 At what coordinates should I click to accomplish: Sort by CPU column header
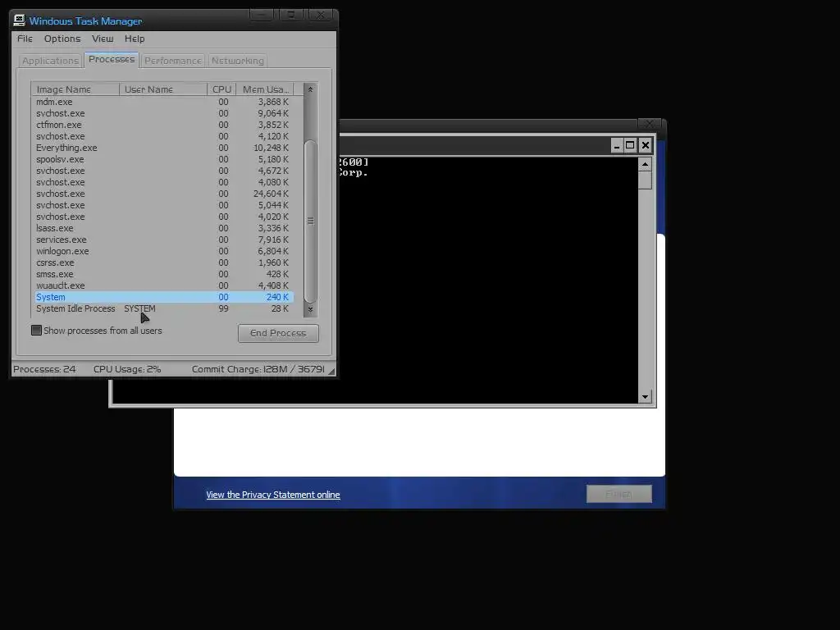click(x=221, y=89)
